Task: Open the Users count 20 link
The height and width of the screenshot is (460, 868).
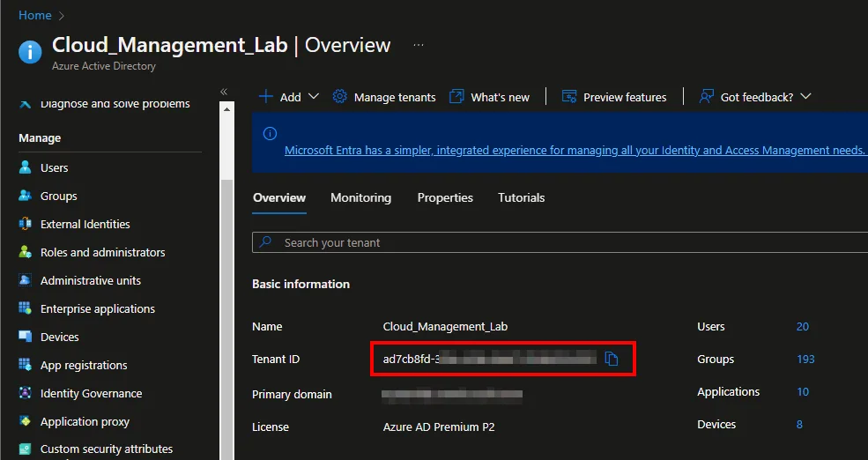Action: (803, 327)
